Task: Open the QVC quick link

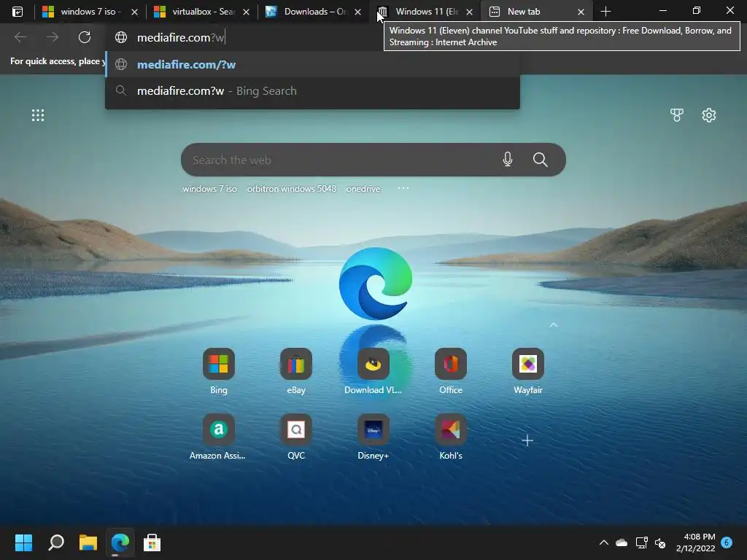Action: pyautogui.click(x=296, y=437)
